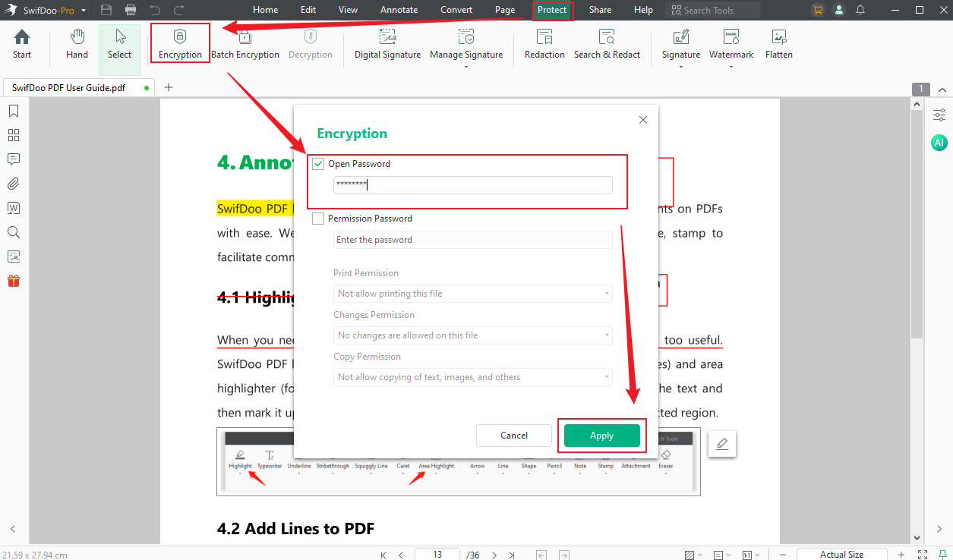Open Batch Encryption tool

tap(245, 44)
